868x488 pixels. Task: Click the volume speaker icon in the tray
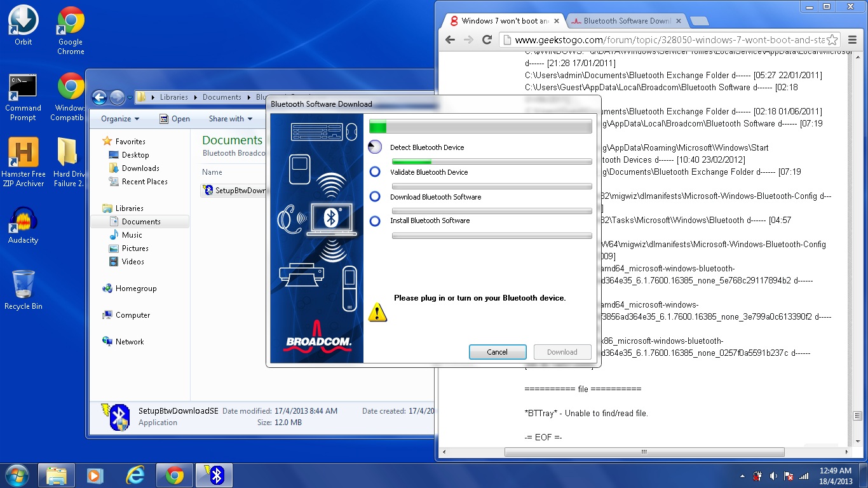point(773,476)
